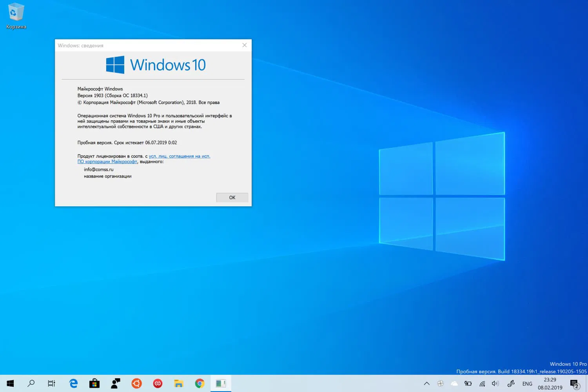Open Microsoft Edge from the taskbar

pyautogui.click(x=73, y=383)
